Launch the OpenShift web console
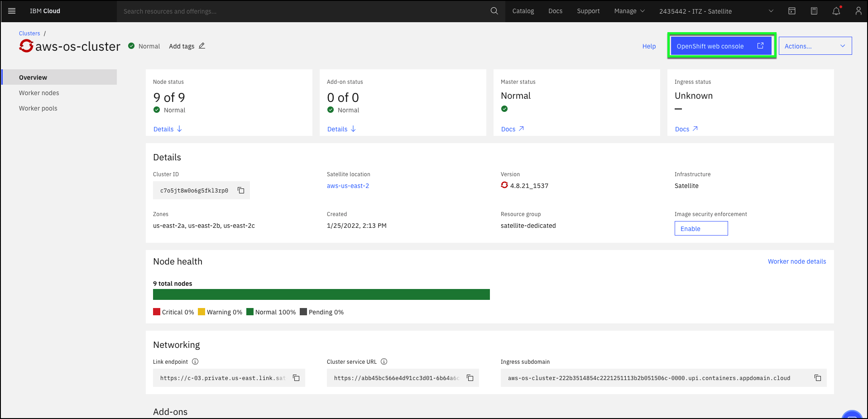The width and height of the screenshot is (868, 419). click(x=721, y=46)
